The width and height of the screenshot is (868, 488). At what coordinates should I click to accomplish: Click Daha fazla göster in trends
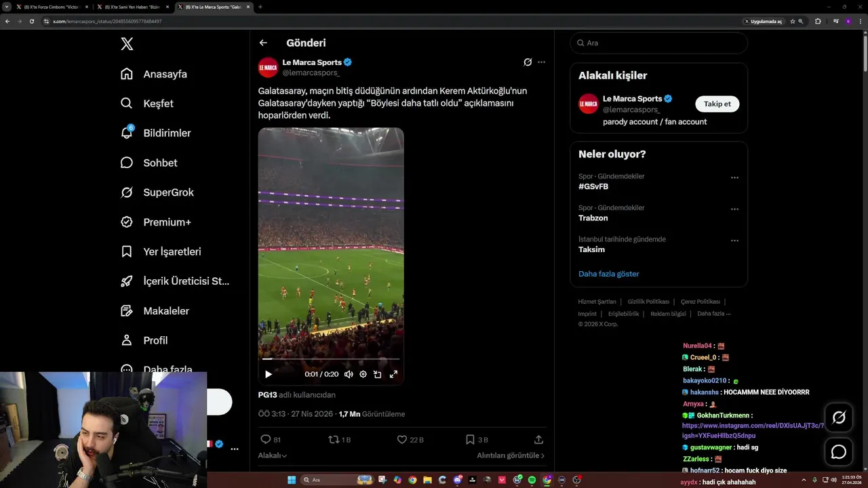pyautogui.click(x=609, y=274)
